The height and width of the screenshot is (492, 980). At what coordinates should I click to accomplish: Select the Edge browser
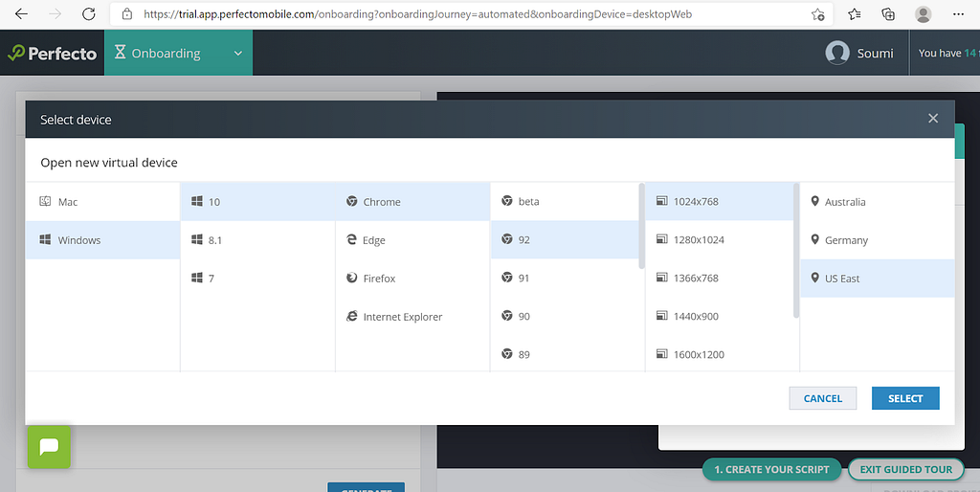pyautogui.click(x=412, y=240)
